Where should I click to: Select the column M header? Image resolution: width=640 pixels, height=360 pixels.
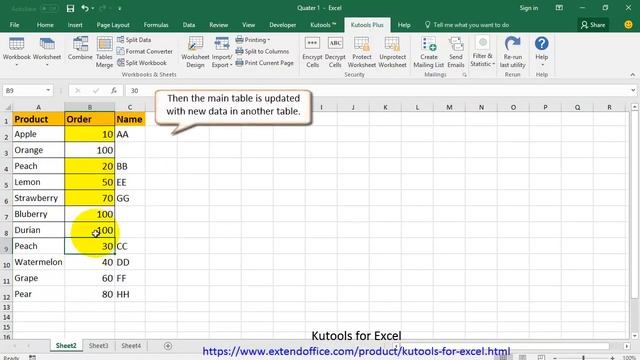[x=449, y=107]
